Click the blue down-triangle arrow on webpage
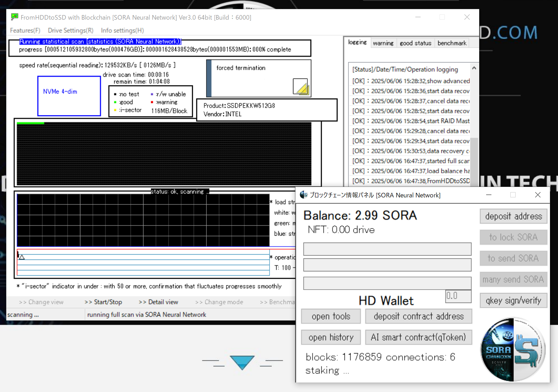The width and height of the screenshot is (558, 392). point(242,363)
